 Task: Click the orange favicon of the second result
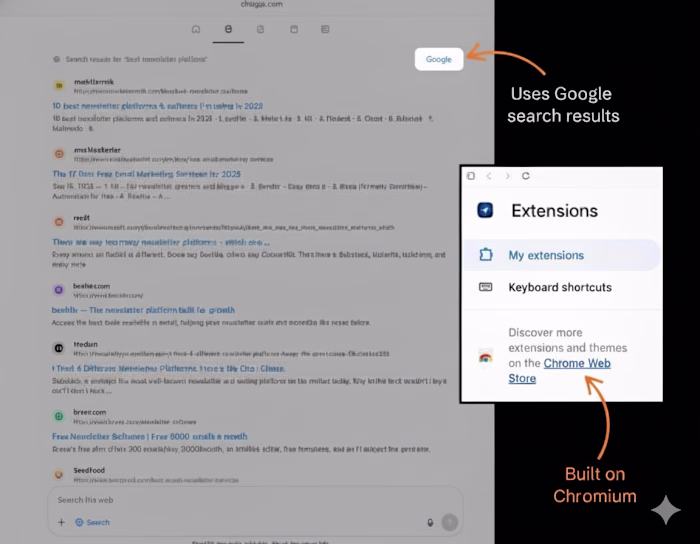point(59,154)
